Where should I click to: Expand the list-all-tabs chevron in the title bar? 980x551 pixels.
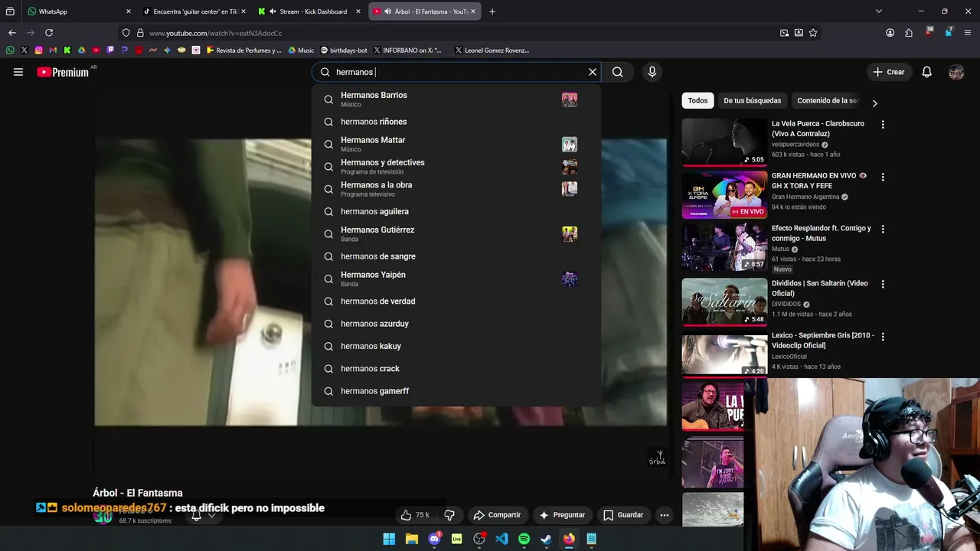coord(879,11)
